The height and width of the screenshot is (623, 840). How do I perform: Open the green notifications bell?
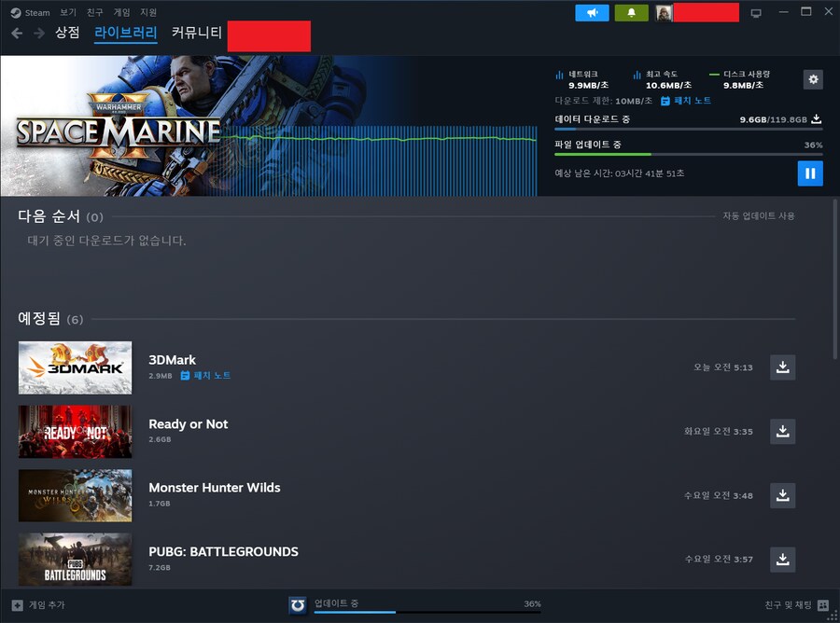click(x=631, y=13)
